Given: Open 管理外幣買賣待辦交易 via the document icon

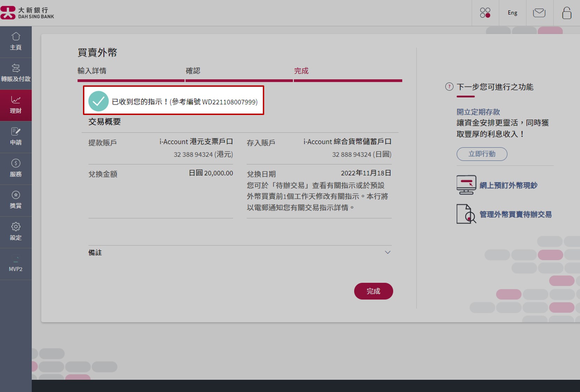Looking at the screenshot, I should pos(466,214).
